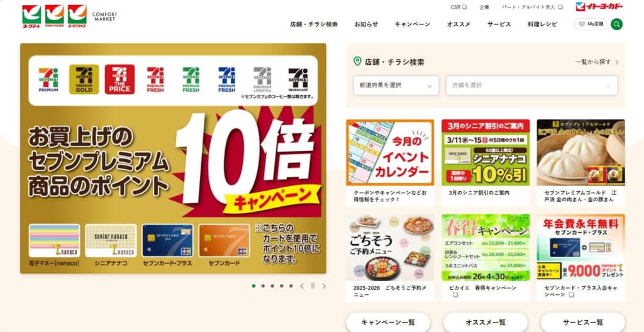Select the second carousel dot indicator
Screen dimensions: 644x332
[263, 286]
